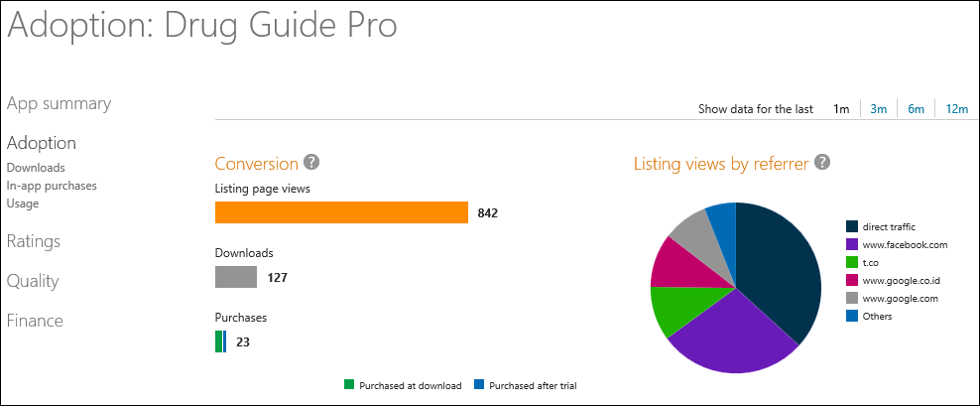Show data for the last 1m
This screenshot has height=406, width=980.
coord(841,109)
